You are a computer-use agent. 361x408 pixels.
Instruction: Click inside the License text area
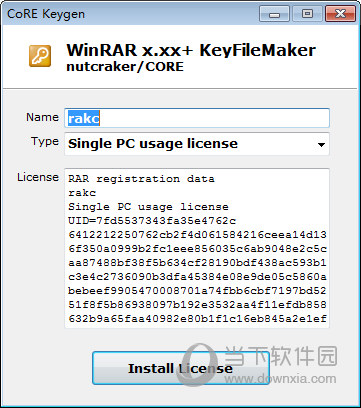(x=197, y=248)
